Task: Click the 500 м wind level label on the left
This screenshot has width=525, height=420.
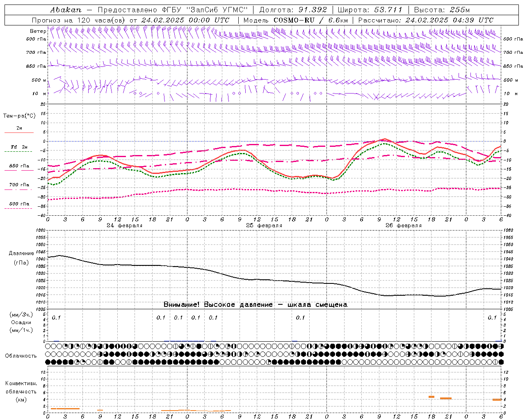Action: [x=39, y=80]
